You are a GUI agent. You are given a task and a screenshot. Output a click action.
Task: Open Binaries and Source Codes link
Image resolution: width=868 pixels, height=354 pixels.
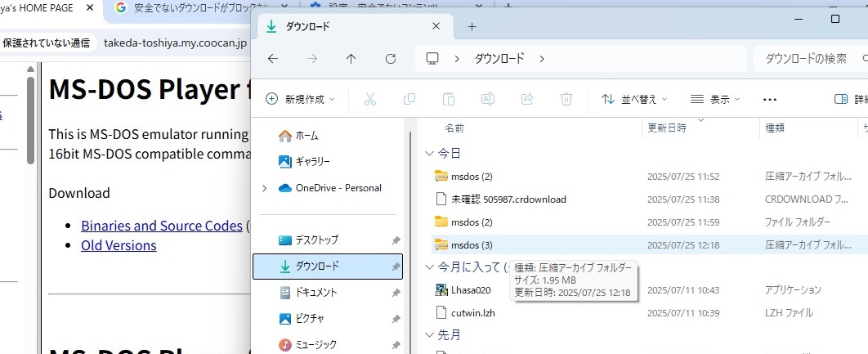pos(162,226)
